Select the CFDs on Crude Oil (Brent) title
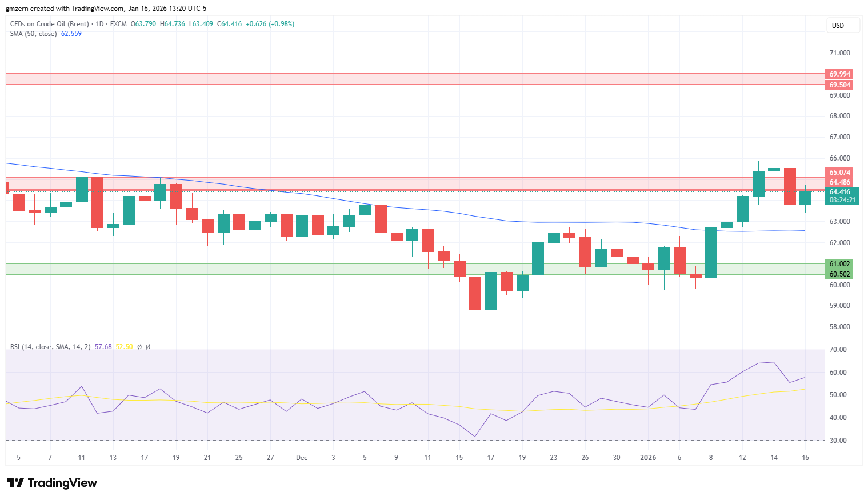This screenshot has height=500, width=868. [50, 24]
